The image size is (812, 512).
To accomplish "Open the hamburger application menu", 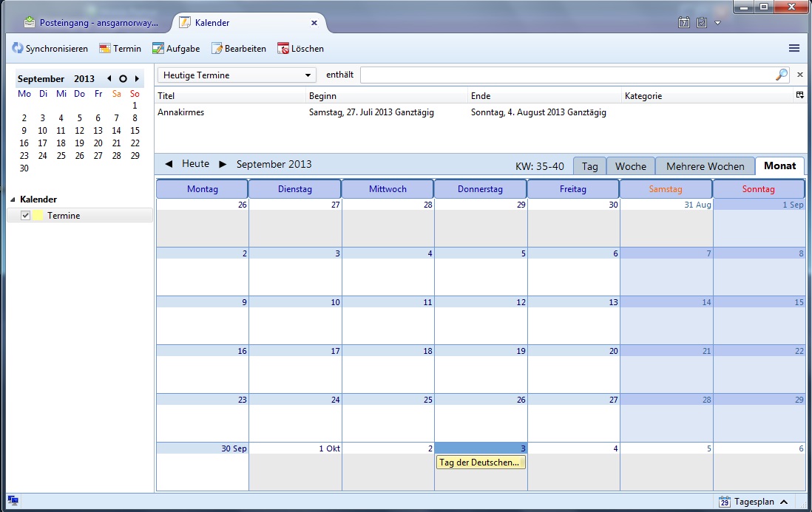I will tap(794, 48).
